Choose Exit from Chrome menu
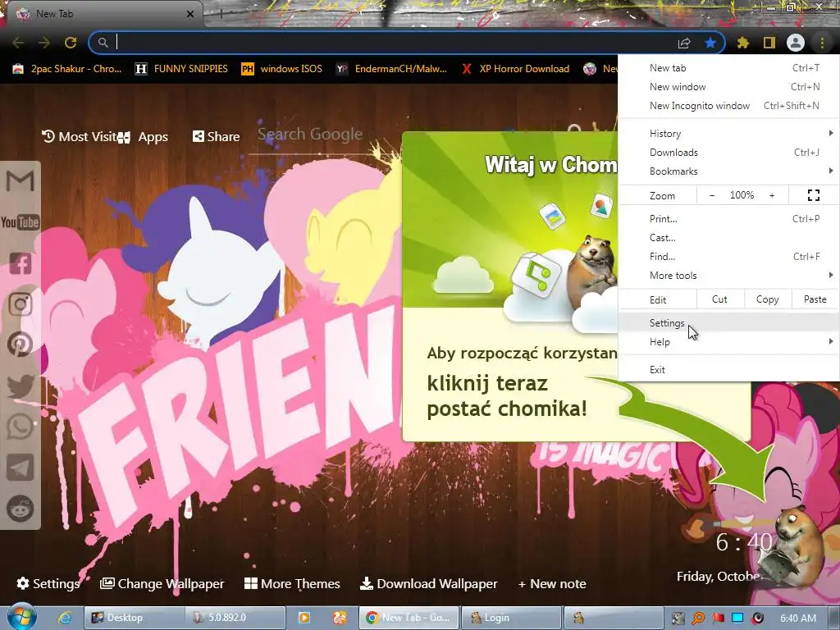Screen dimensions: 840x630 [x=728, y=370]
